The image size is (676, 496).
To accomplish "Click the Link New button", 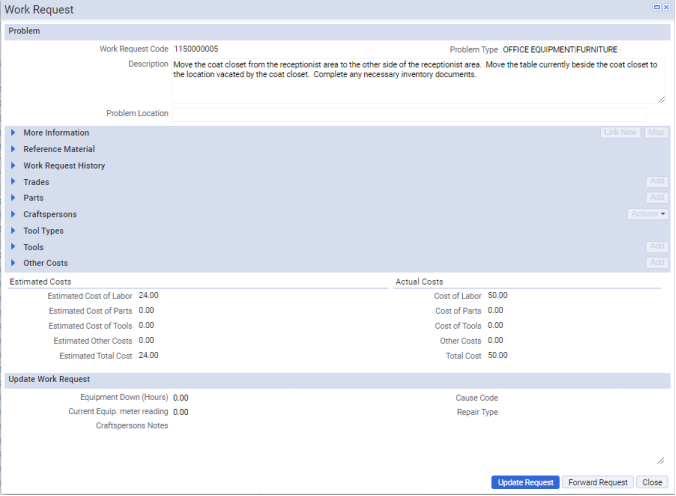I will (620, 132).
